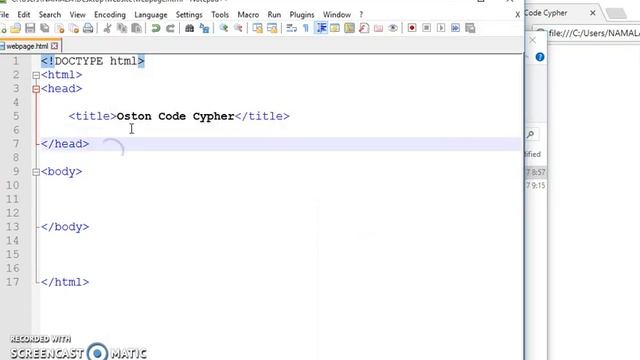This screenshot has width=640, height=360.
Task: Cut selection with the scissors icon
Action: [x=107, y=28]
